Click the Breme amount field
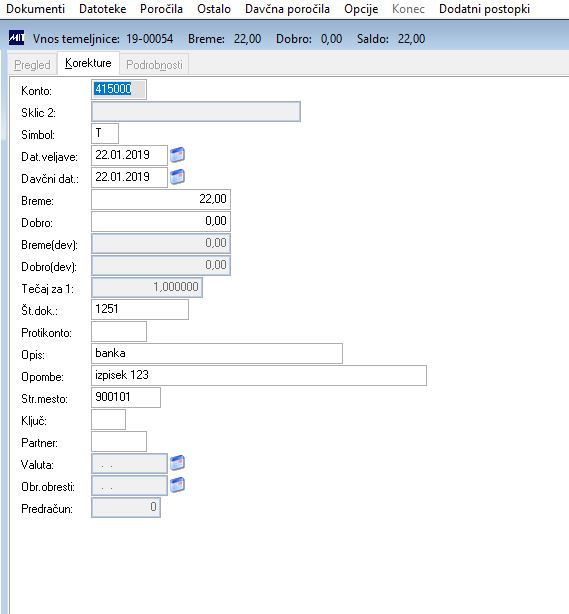 click(161, 199)
